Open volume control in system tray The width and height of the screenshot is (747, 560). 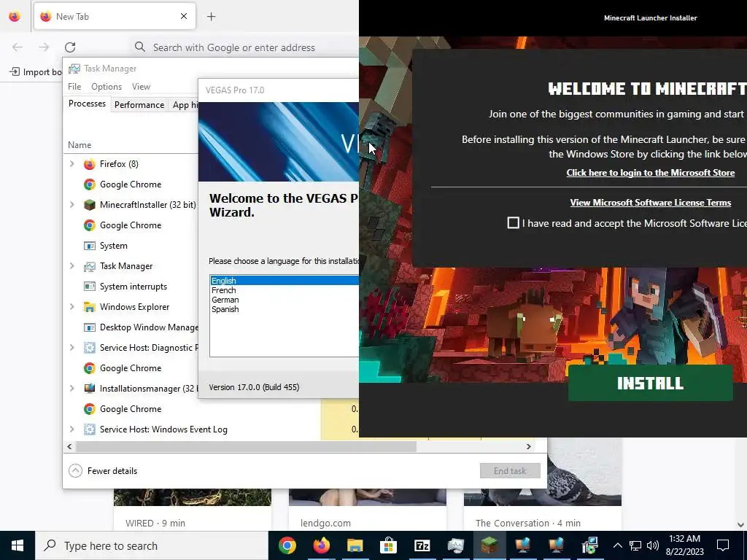click(653, 545)
